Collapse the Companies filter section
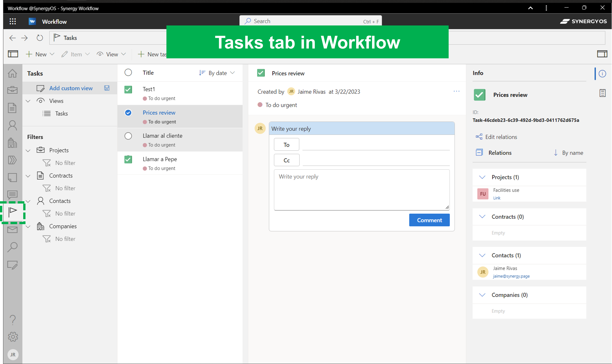 (x=28, y=227)
